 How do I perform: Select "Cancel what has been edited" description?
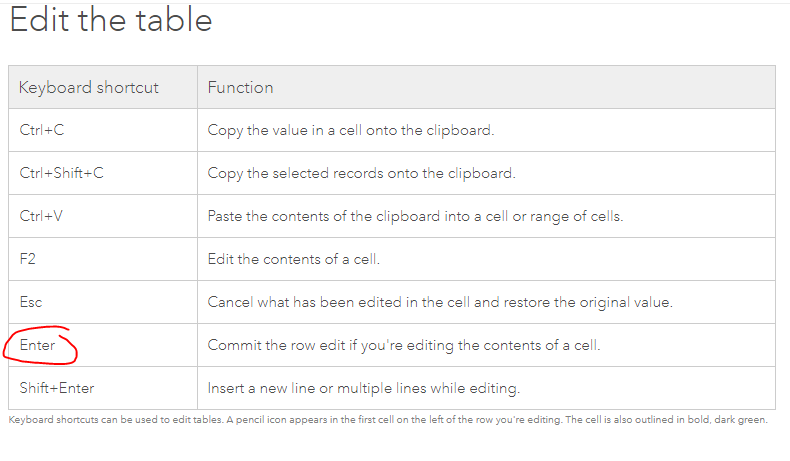pos(440,302)
